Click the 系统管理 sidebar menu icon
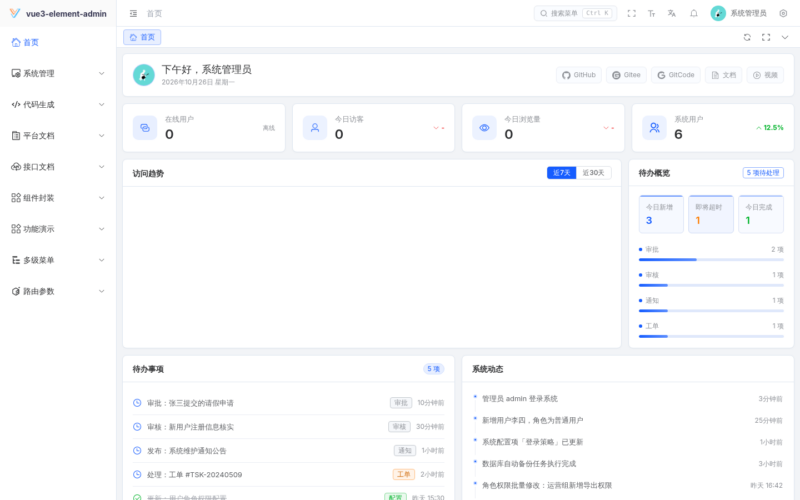This screenshot has width=800, height=500. click(x=16, y=73)
